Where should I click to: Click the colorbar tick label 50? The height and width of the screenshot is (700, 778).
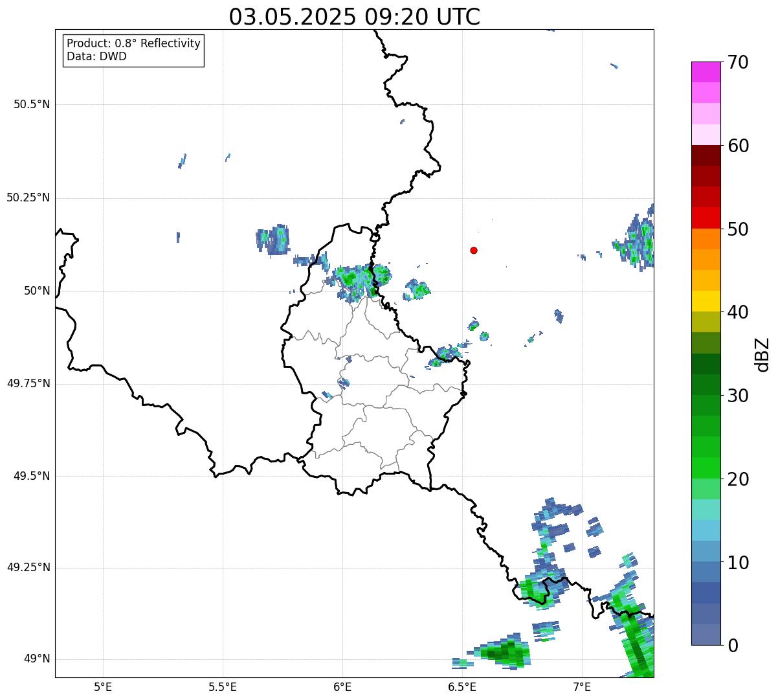738,229
